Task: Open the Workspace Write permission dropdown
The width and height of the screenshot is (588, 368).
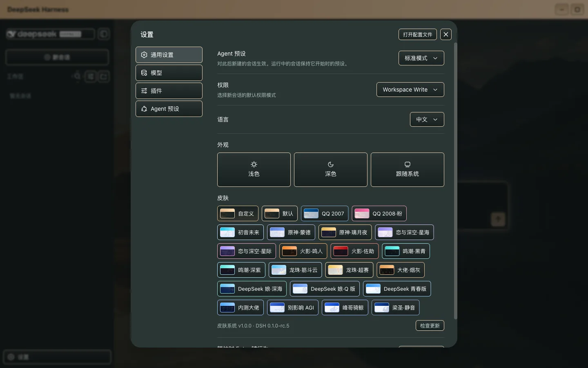Action: [410, 90]
